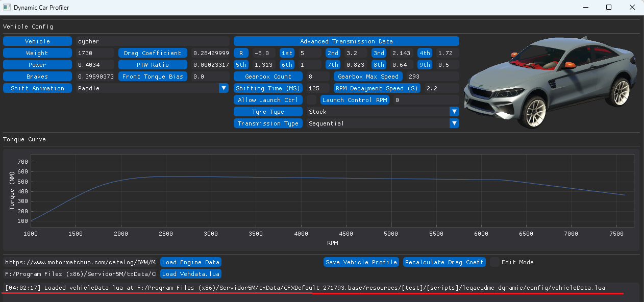Screen dimensions: 644x302
Task: Maximize the Dynamic Car Profiler window
Action: [609, 8]
